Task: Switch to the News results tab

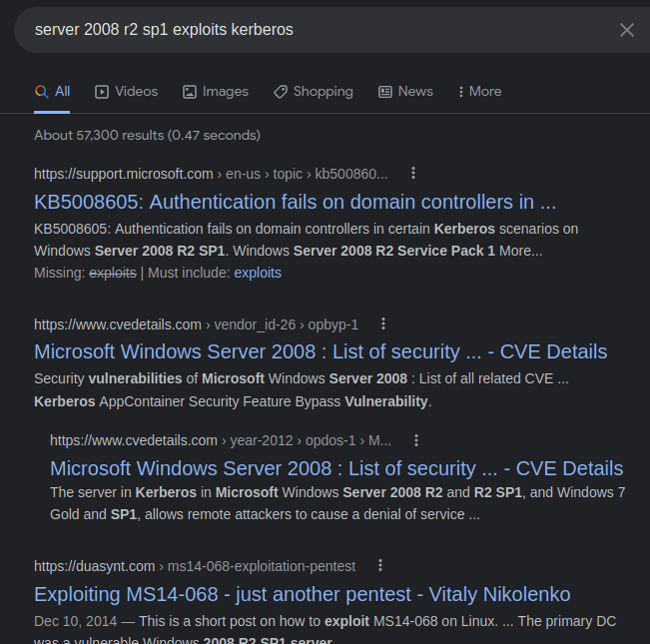Action: coord(414,92)
